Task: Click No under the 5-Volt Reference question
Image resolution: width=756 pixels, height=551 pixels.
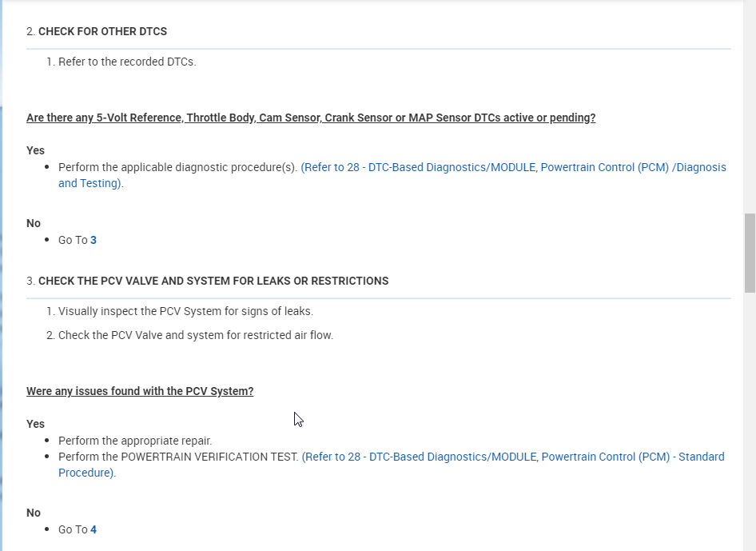Action: [x=34, y=223]
